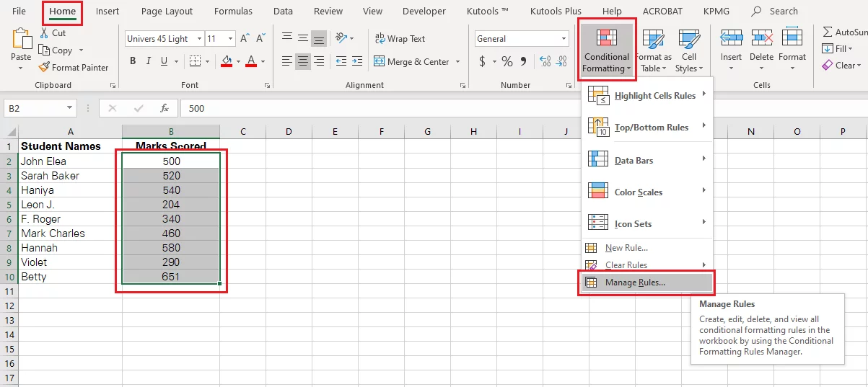Image resolution: width=868 pixels, height=387 pixels.
Task: Open Color Scales submenu
Action: 647,192
